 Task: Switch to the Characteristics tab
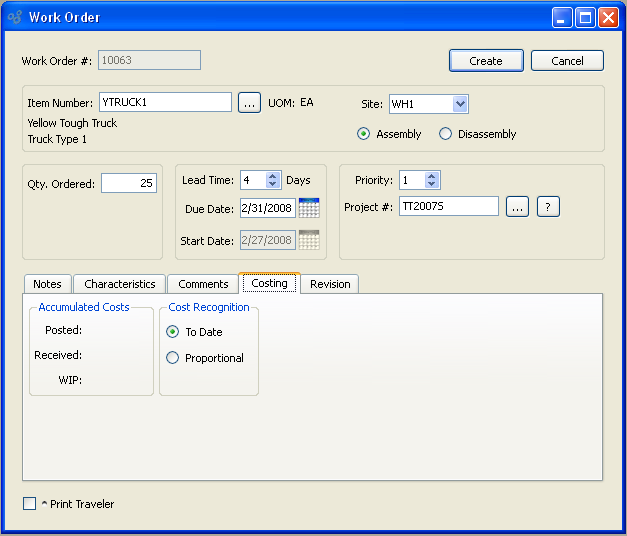point(120,284)
